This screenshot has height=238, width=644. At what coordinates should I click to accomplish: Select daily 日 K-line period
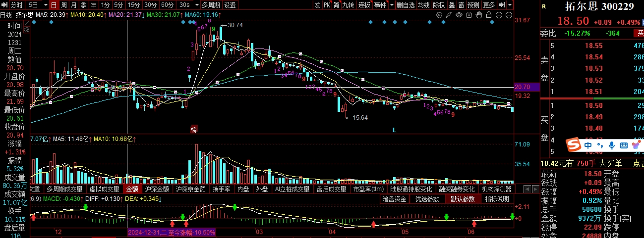coord(54,5)
